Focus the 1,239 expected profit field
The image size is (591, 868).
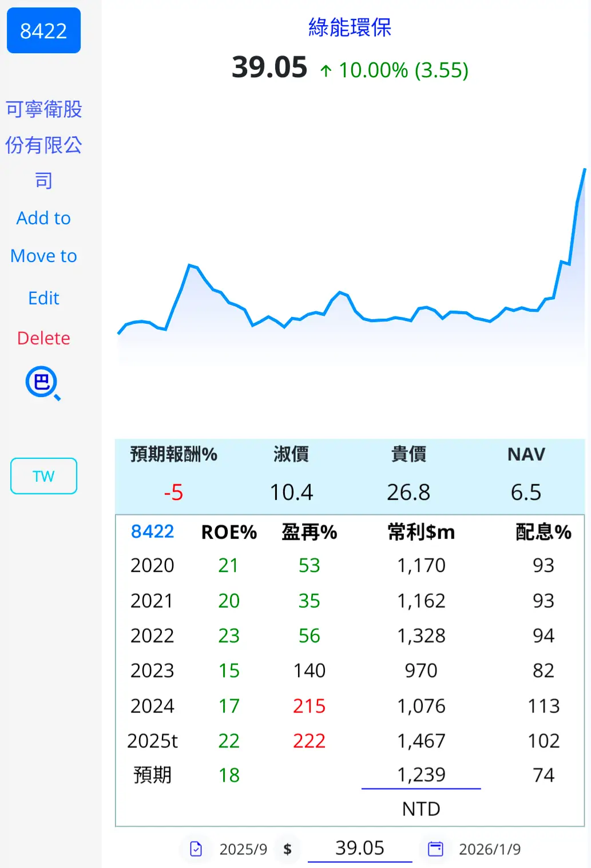(x=421, y=775)
